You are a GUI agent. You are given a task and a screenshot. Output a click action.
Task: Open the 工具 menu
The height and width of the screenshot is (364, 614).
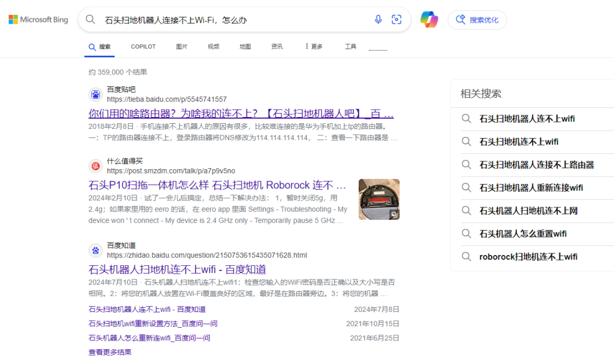click(350, 47)
